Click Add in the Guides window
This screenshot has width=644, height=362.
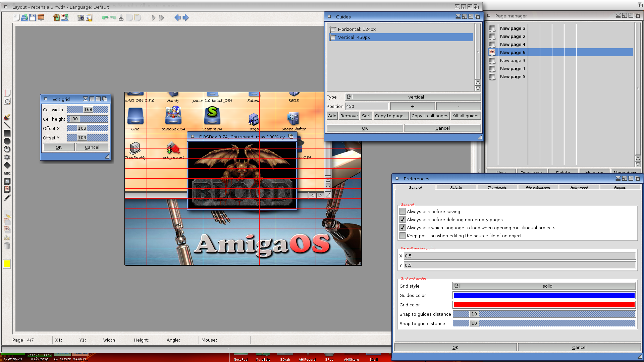pos(332,116)
